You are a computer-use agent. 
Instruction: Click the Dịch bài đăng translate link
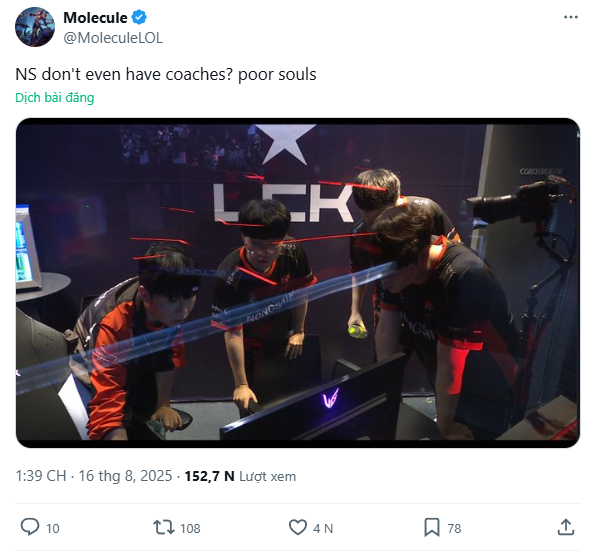pos(54,98)
